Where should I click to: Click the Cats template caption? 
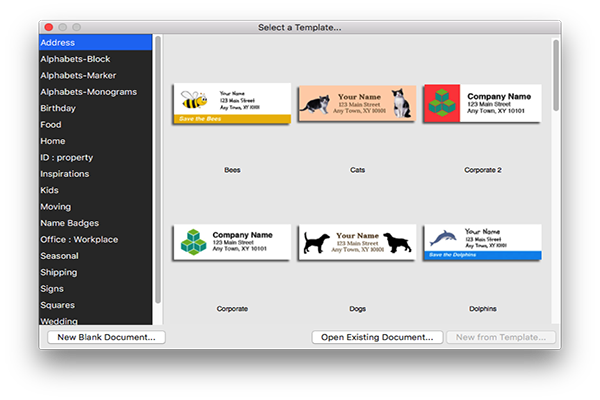(x=357, y=170)
